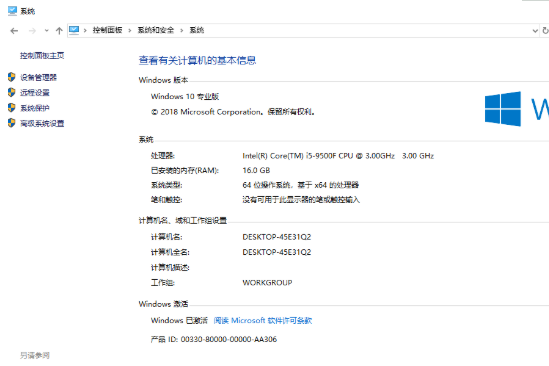549x366 pixels.
Task: Select 控制面板 in the breadcrumb
Action: pyautogui.click(x=107, y=30)
